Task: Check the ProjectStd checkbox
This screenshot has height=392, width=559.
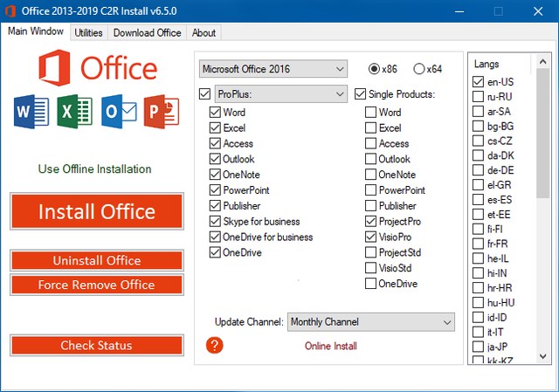Action: point(370,252)
